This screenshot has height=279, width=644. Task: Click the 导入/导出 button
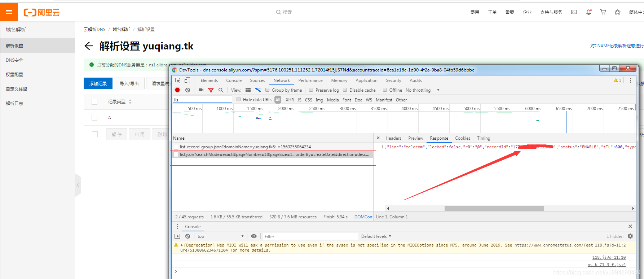(129, 83)
